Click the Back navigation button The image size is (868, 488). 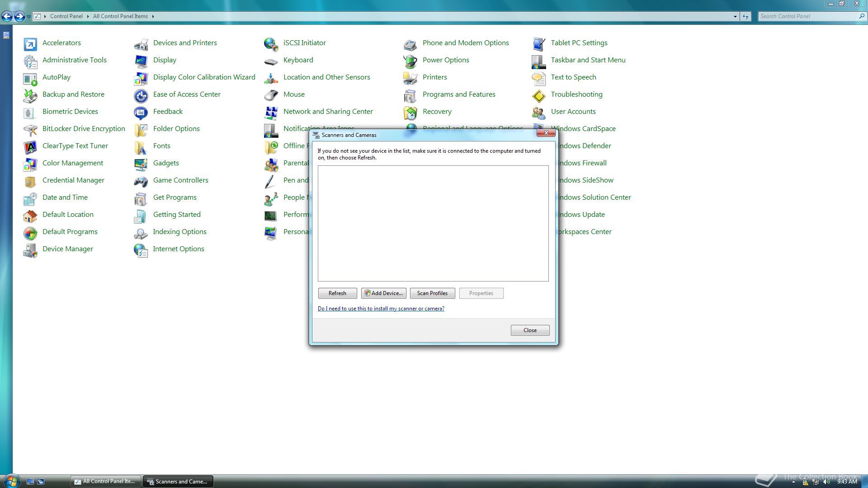click(7, 17)
